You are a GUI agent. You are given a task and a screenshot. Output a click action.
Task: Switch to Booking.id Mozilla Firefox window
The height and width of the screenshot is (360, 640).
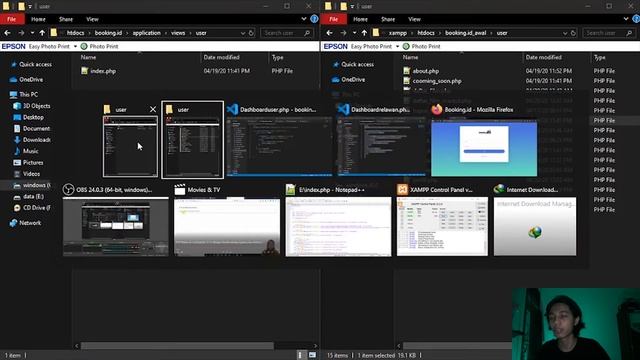click(x=484, y=148)
